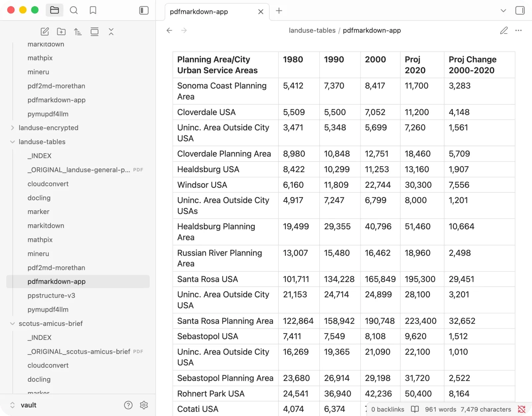Click the Windsor USA row label
The height and width of the screenshot is (416, 532).
[202, 185]
